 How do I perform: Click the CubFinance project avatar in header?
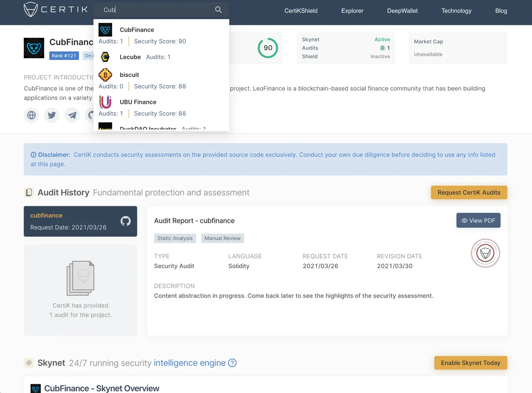34,48
